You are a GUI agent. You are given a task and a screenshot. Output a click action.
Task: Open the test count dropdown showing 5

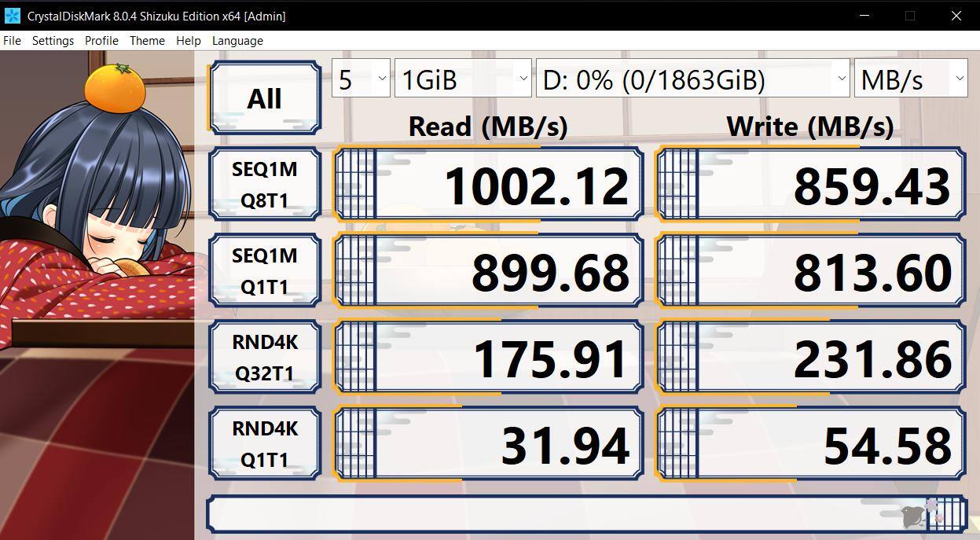(x=361, y=79)
